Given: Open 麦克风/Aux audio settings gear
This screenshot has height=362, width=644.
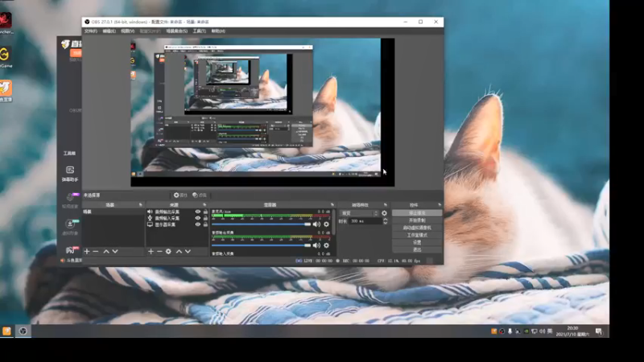Looking at the screenshot, I should pyautogui.click(x=327, y=224).
